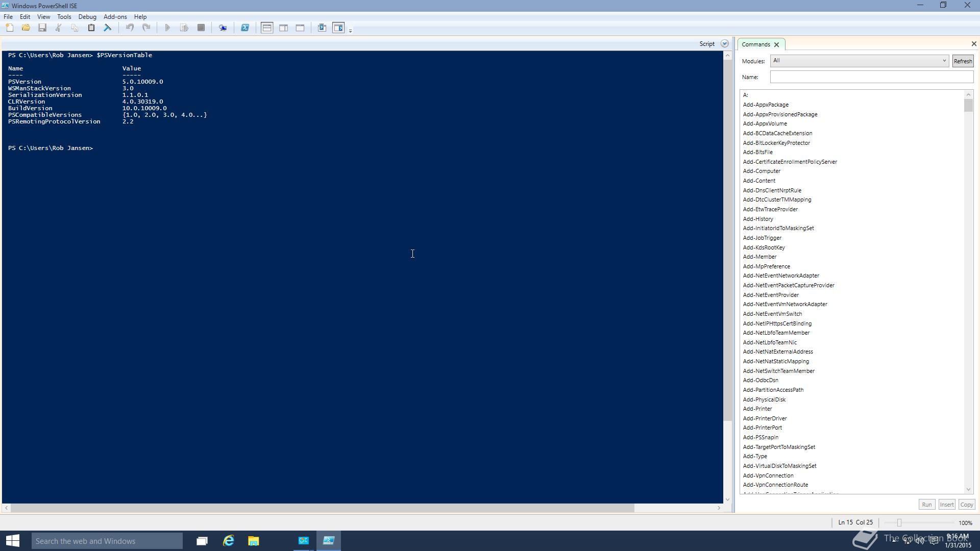Open the Debug menu
The height and width of the screenshot is (551, 980).
[x=87, y=17]
